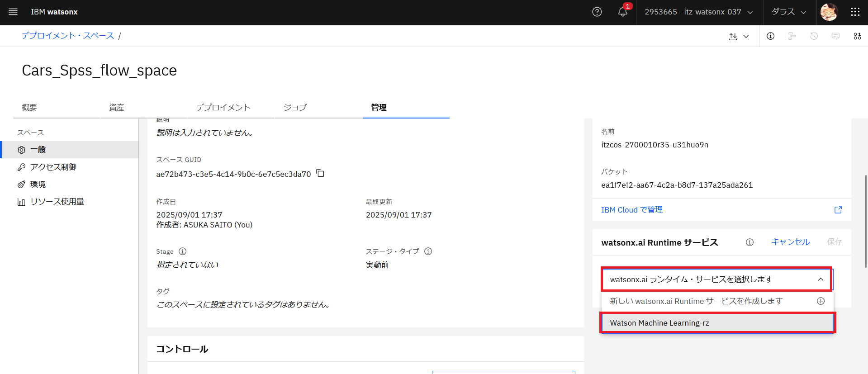
Task: Select the 管理 tab
Action: click(x=406, y=108)
